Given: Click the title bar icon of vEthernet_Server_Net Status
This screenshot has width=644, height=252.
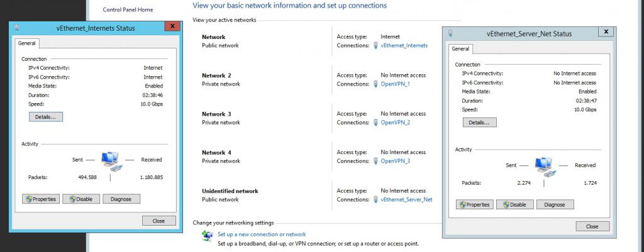Looking at the screenshot, I should point(450,33).
